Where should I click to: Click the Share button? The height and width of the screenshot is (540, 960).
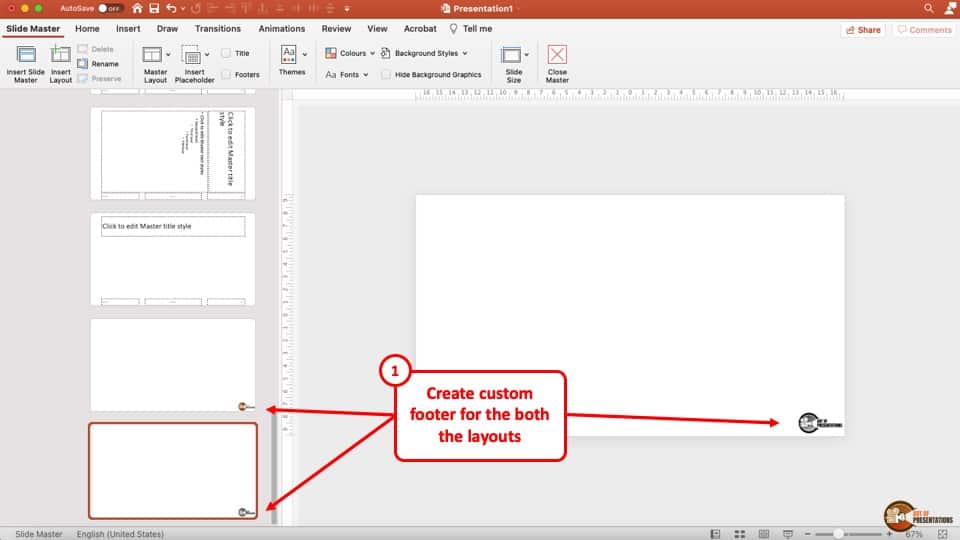[863, 29]
